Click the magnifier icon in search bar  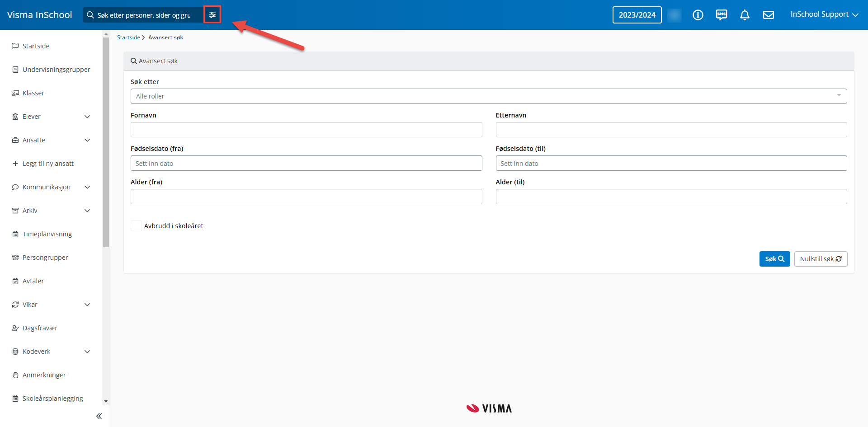tap(90, 15)
